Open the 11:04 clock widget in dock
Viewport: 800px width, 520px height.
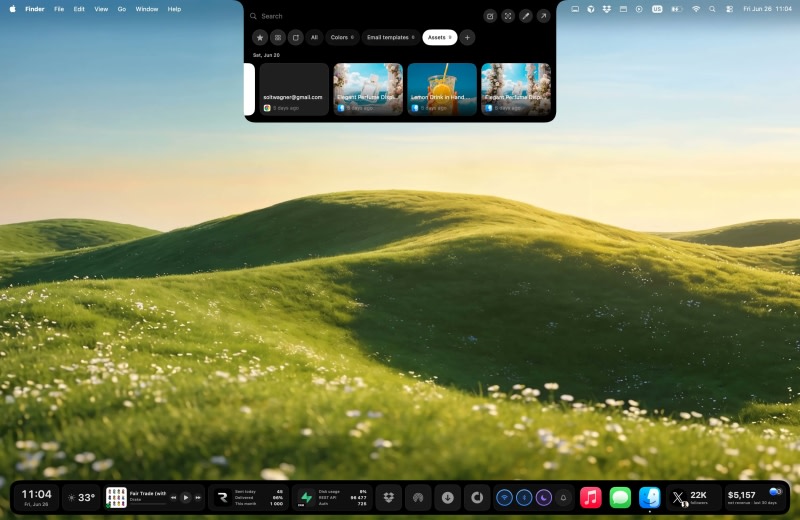pos(37,497)
